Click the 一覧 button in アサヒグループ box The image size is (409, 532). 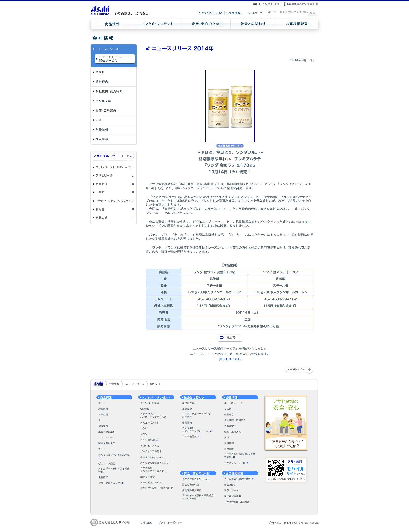click(x=127, y=156)
